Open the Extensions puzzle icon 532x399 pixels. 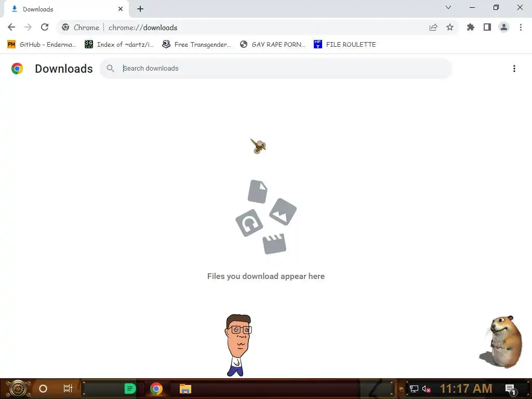(x=471, y=27)
